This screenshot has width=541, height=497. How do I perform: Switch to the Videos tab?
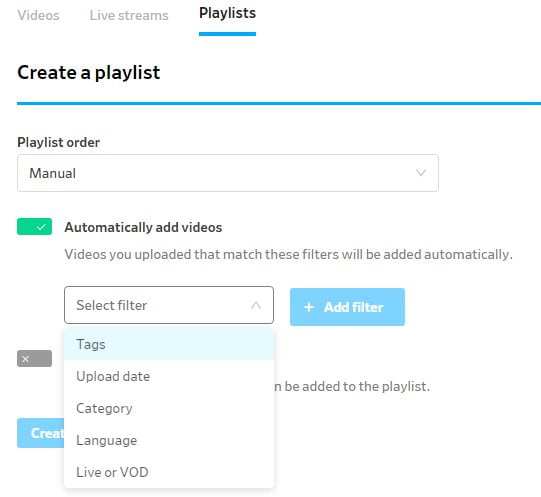tap(38, 16)
